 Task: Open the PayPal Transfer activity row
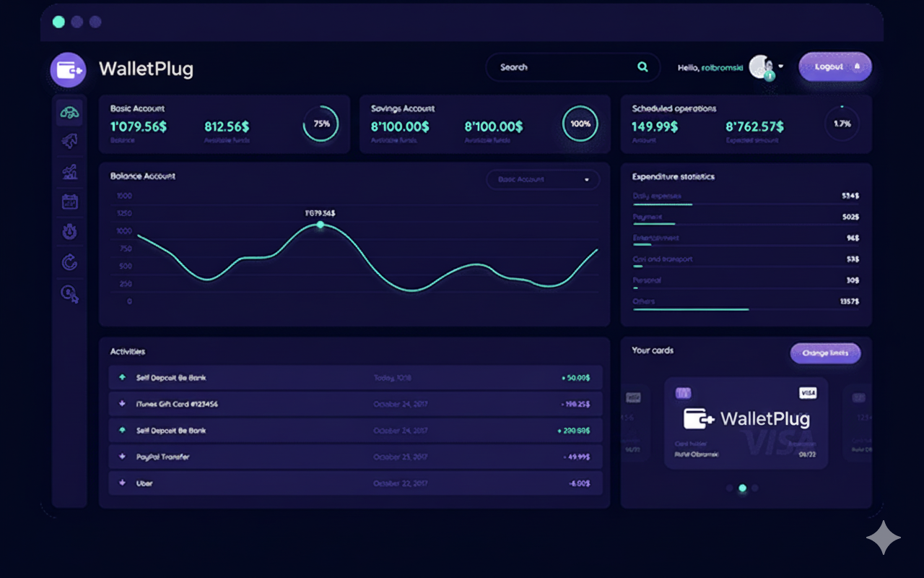pos(355,457)
